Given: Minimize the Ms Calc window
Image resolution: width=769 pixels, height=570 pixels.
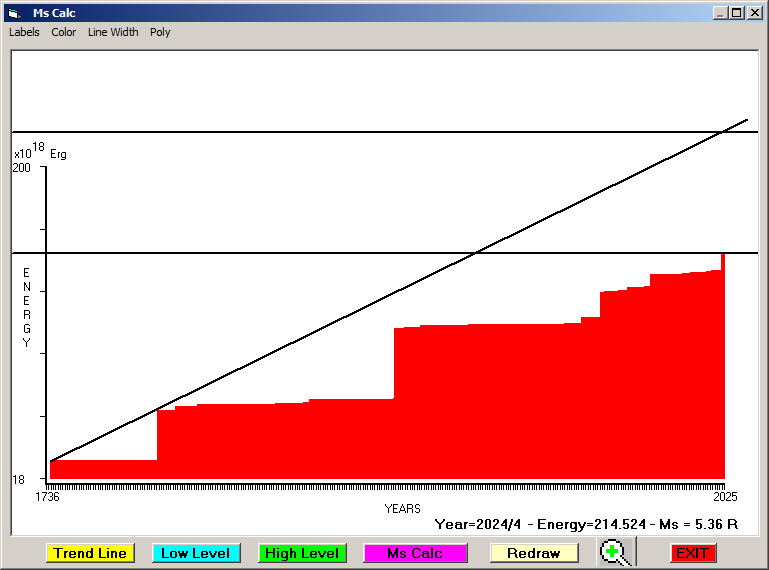Looking at the screenshot, I should [721, 13].
